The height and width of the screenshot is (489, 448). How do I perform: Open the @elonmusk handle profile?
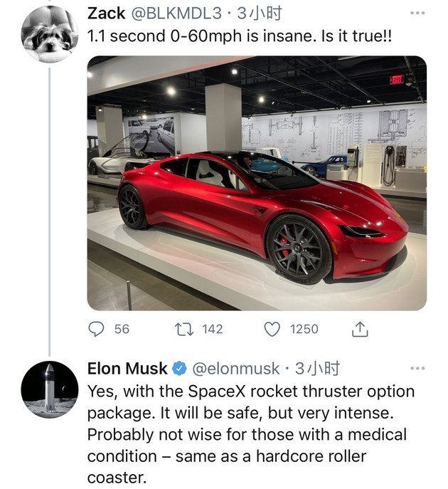236,369
